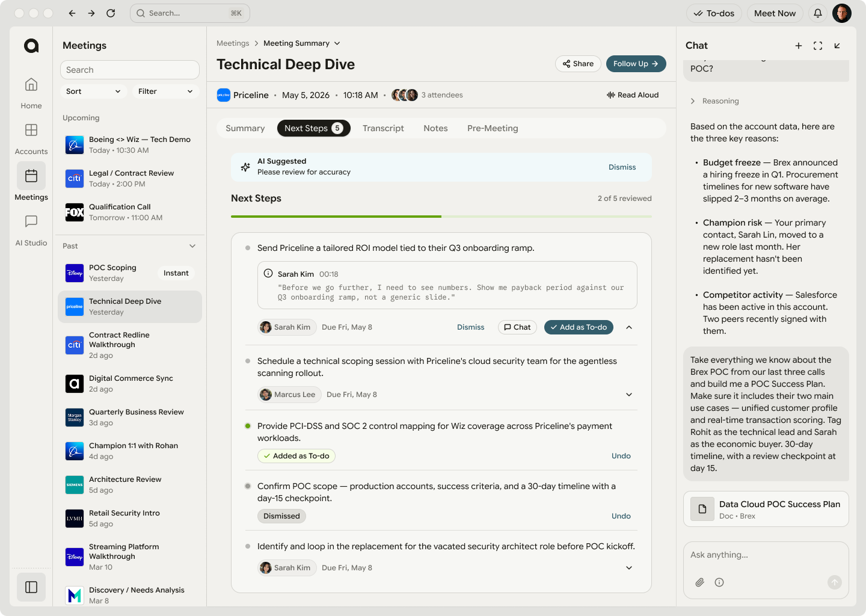The width and height of the screenshot is (866, 616).
Task: Collapse the Chat panel with arrow icon
Action: pos(837,46)
